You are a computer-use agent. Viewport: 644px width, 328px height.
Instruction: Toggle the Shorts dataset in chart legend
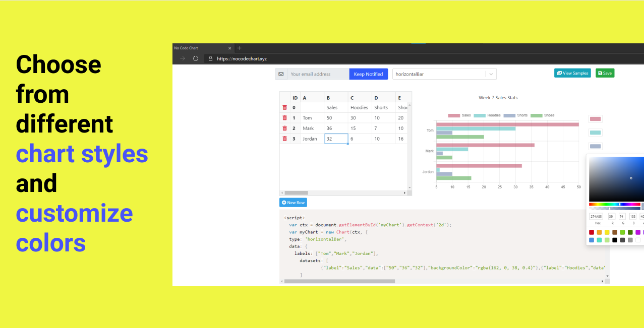(515, 115)
